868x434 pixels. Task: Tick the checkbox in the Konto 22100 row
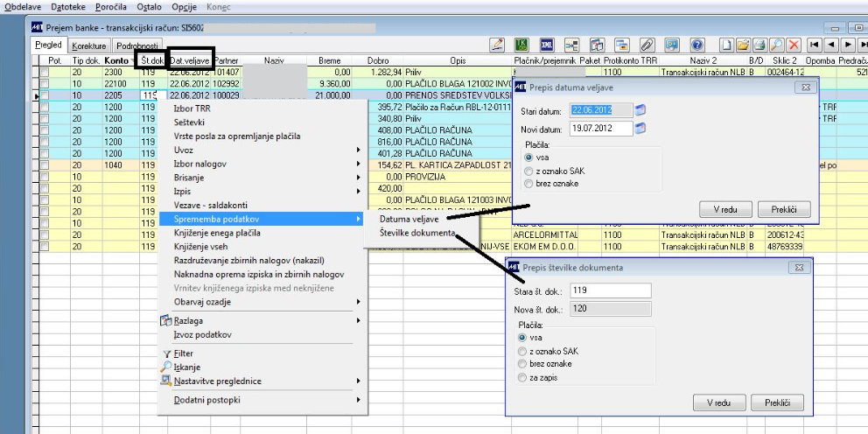(43, 84)
